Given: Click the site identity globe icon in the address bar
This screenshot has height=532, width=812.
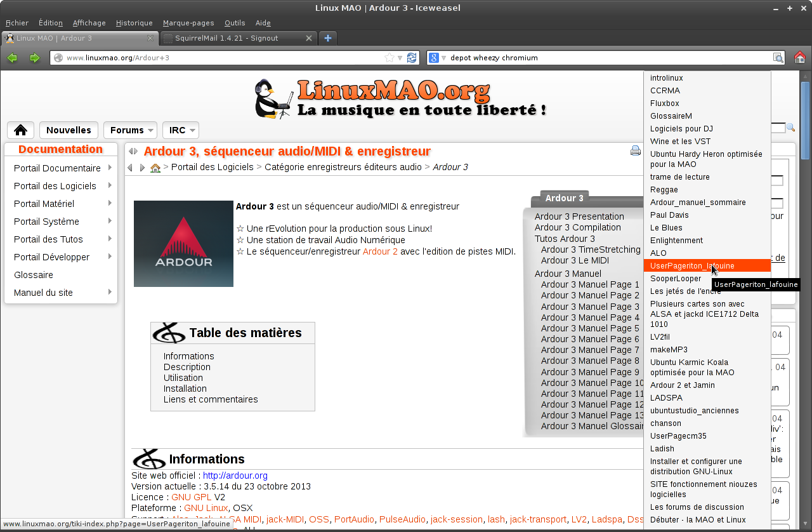Looking at the screenshot, I should [x=58, y=58].
